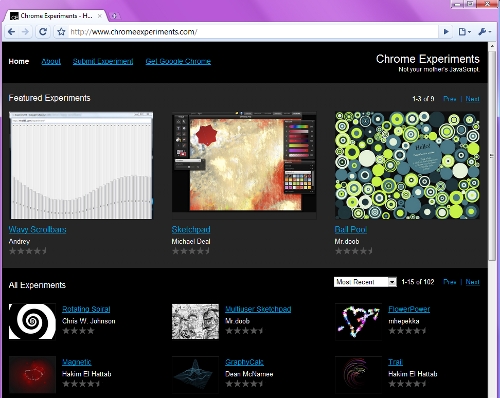
Task: Open the Home navigation item
Action: (19, 61)
